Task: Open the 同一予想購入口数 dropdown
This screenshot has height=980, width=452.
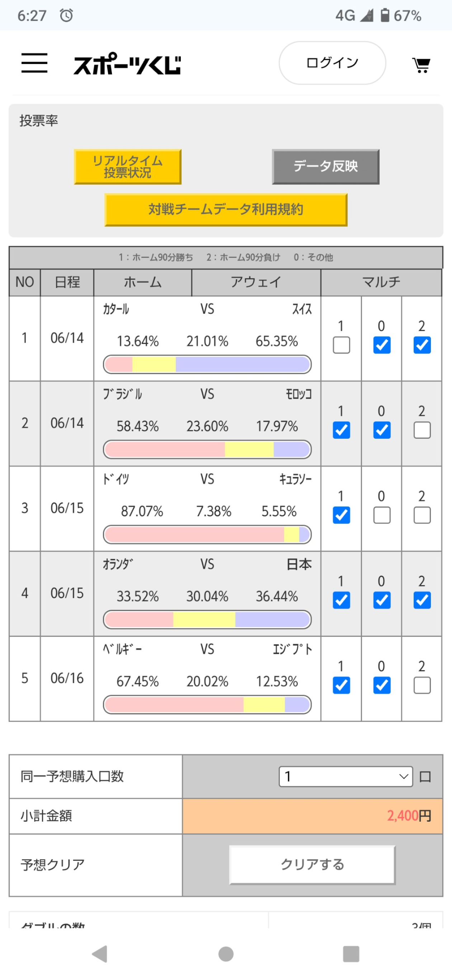Action: coord(346,776)
